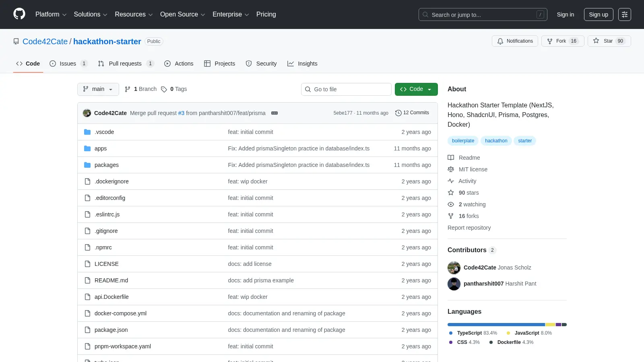Open the .npmrc file
Viewport: 644px width, 362px height.
pos(103,247)
